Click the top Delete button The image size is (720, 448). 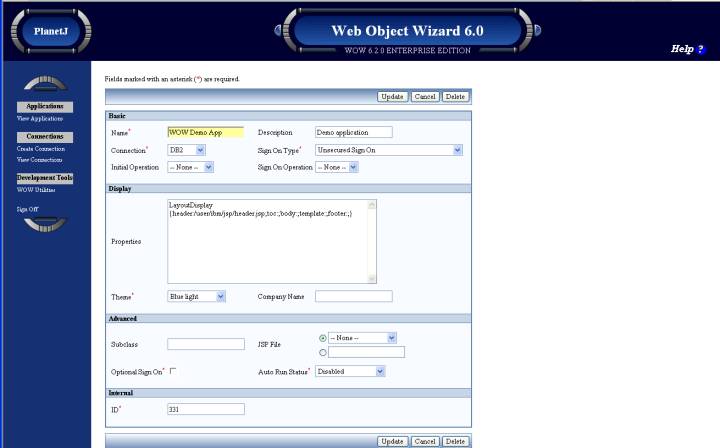pos(456,97)
